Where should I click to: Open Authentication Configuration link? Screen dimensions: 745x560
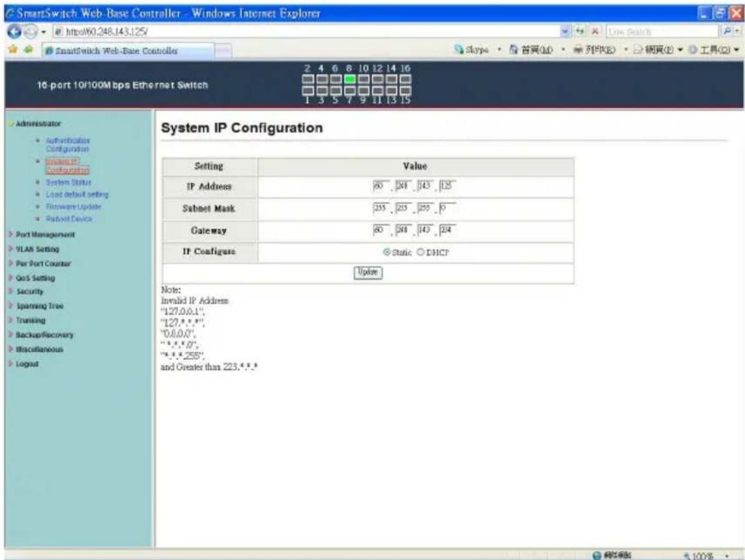click(x=68, y=145)
